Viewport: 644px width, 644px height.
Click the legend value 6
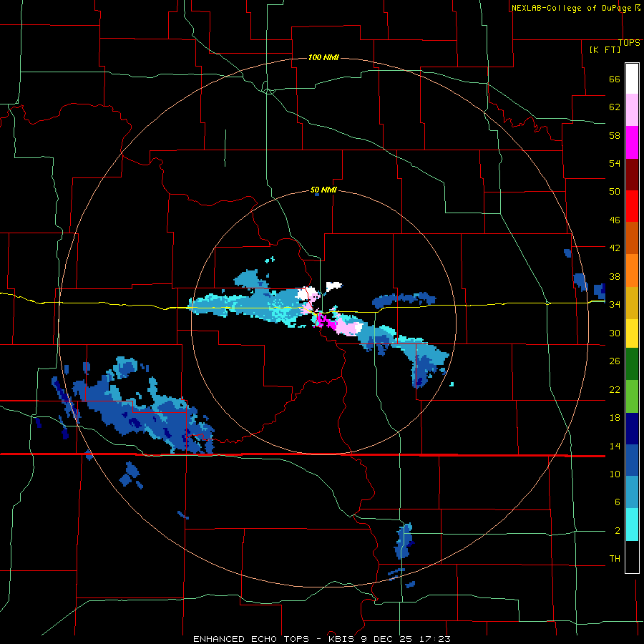[617, 502]
